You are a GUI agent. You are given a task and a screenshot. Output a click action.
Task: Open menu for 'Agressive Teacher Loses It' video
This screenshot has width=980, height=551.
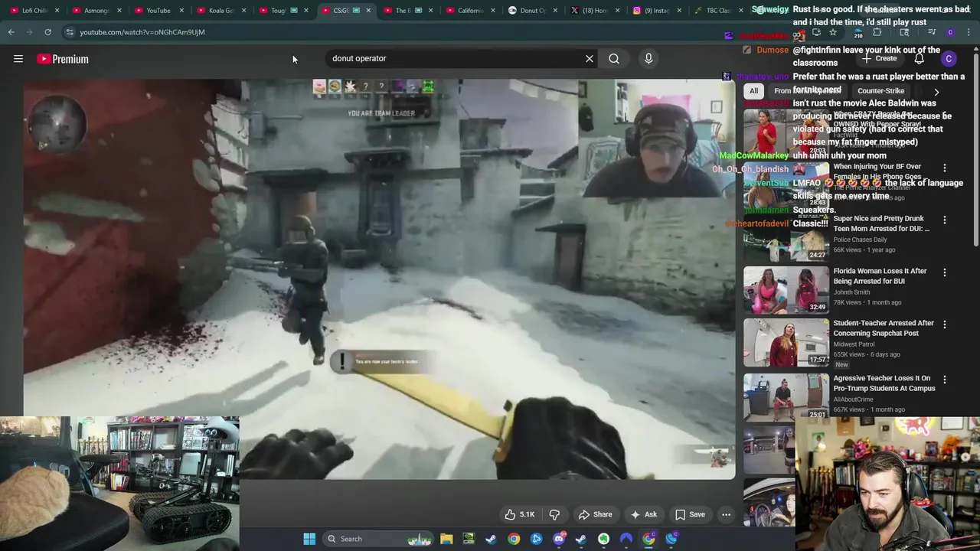click(x=944, y=380)
